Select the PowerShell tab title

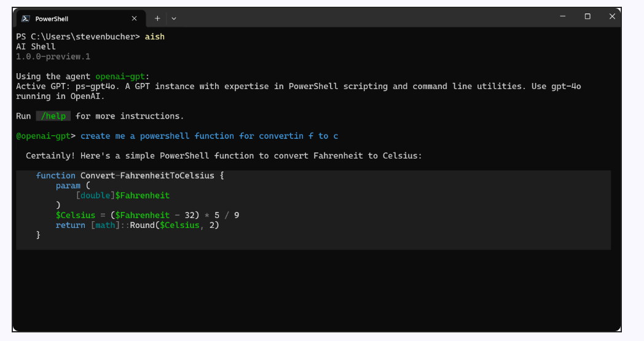[x=52, y=19]
